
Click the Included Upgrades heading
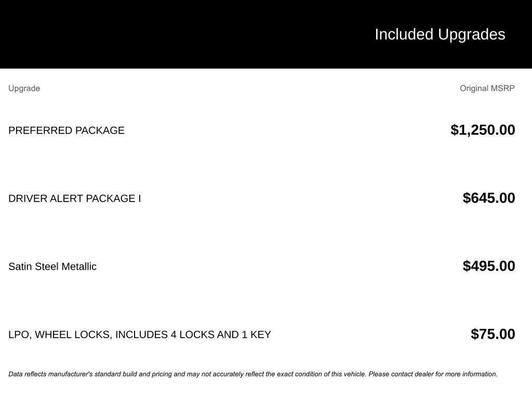click(x=440, y=34)
